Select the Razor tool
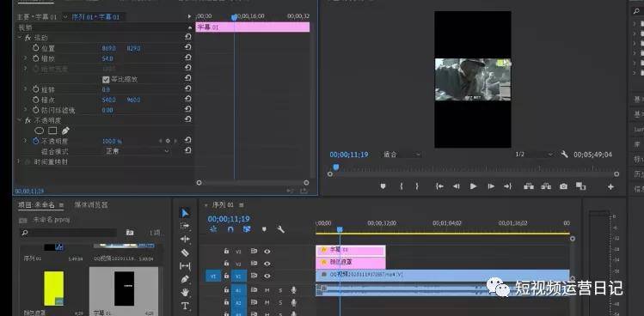Viewport: 644px width, 316px height. point(185,252)
